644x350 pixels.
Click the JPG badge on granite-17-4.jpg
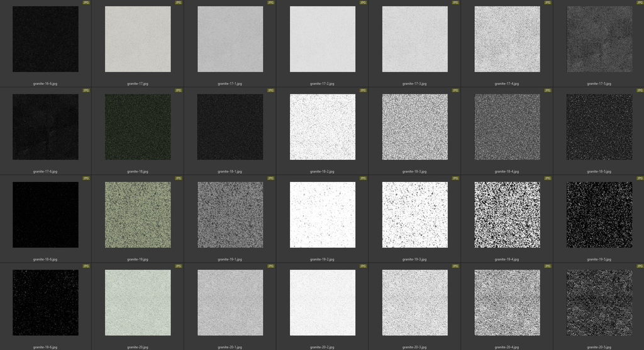click(x=548, y=3)
